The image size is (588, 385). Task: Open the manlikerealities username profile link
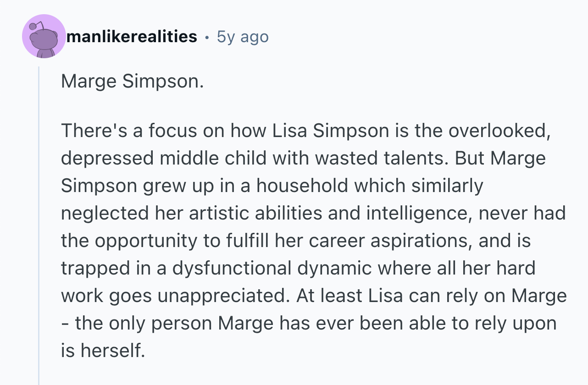[x=132, y=36]
